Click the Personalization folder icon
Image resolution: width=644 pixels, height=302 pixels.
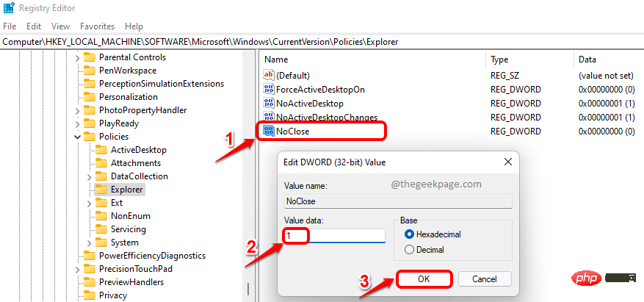coord(89,97)
